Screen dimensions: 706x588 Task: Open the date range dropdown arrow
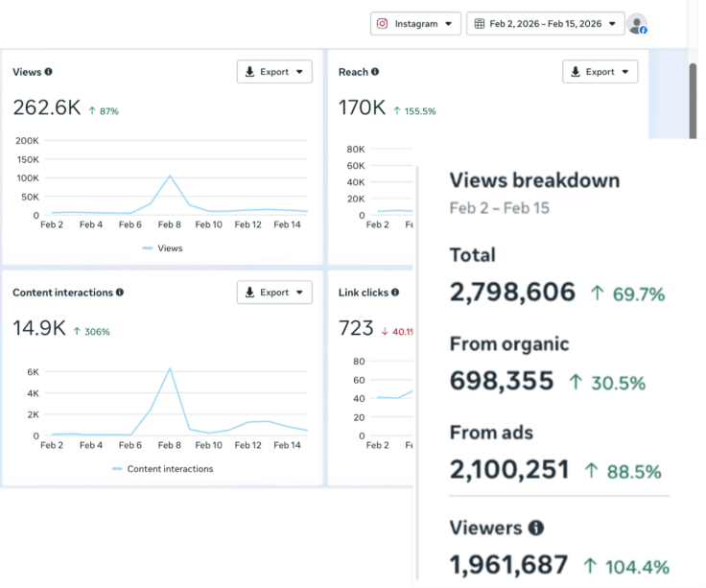coord(611,24)
